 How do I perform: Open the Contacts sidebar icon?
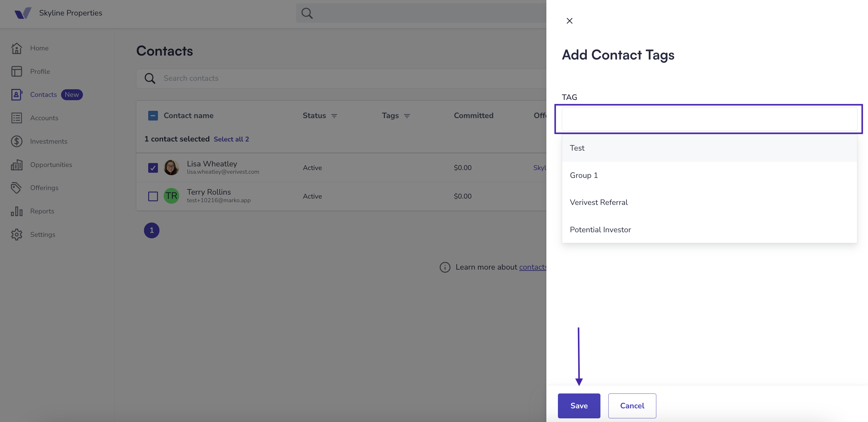16,95
